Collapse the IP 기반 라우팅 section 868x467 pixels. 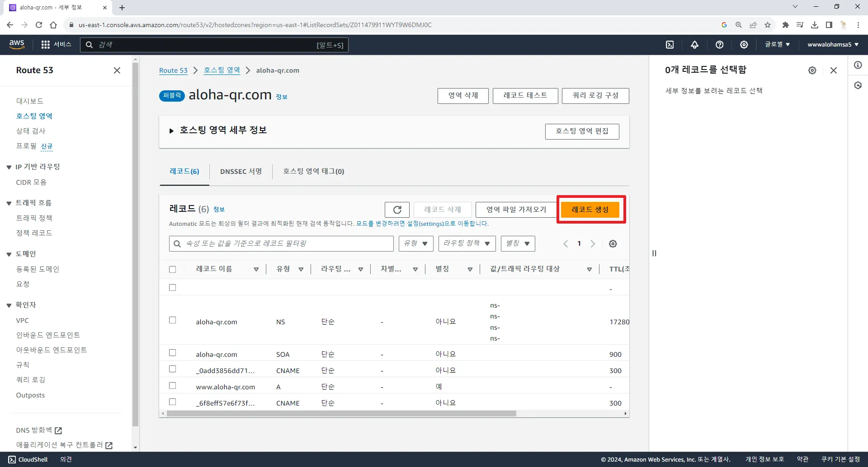coord(9,168)
